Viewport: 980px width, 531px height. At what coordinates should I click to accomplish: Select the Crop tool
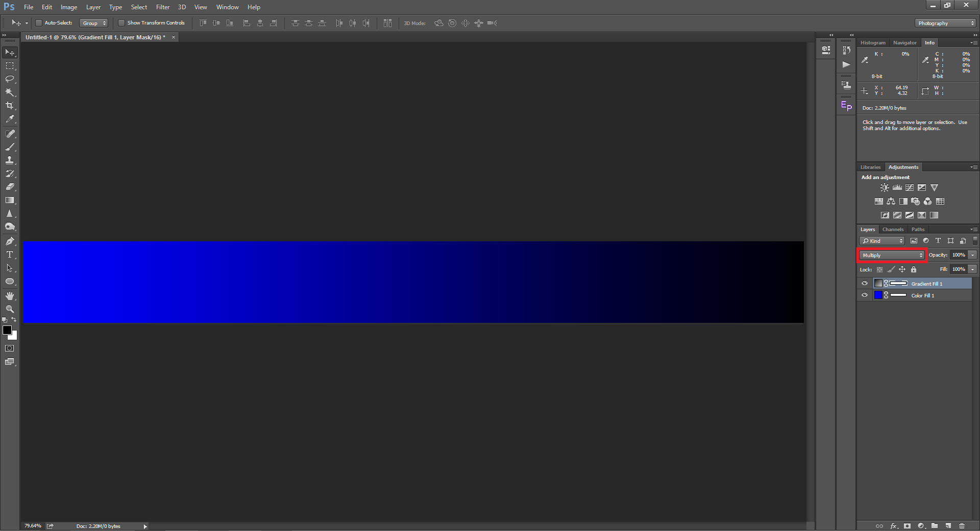pos(10,106)
